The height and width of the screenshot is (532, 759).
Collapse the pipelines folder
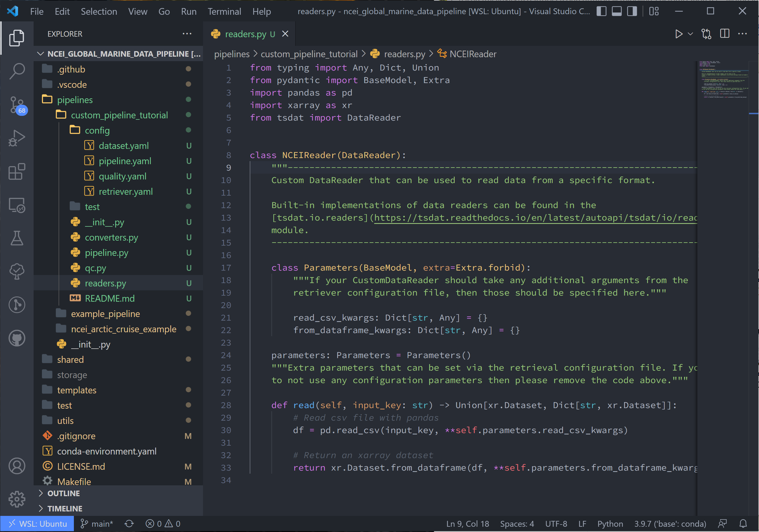(x=118, y=99)
